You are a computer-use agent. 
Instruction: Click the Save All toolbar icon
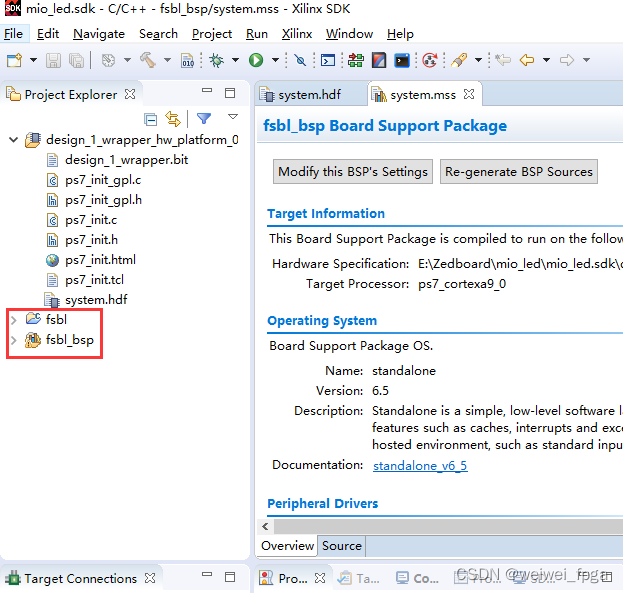coord(76,60)
